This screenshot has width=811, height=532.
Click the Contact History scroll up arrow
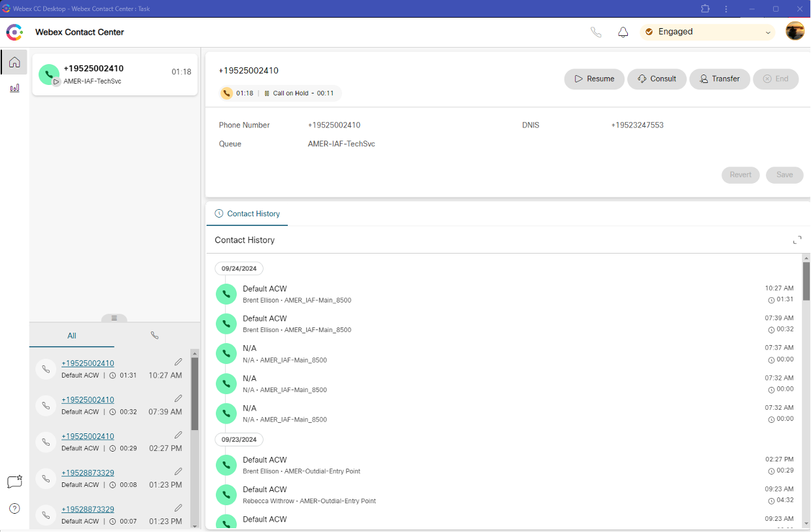[806, 258]
